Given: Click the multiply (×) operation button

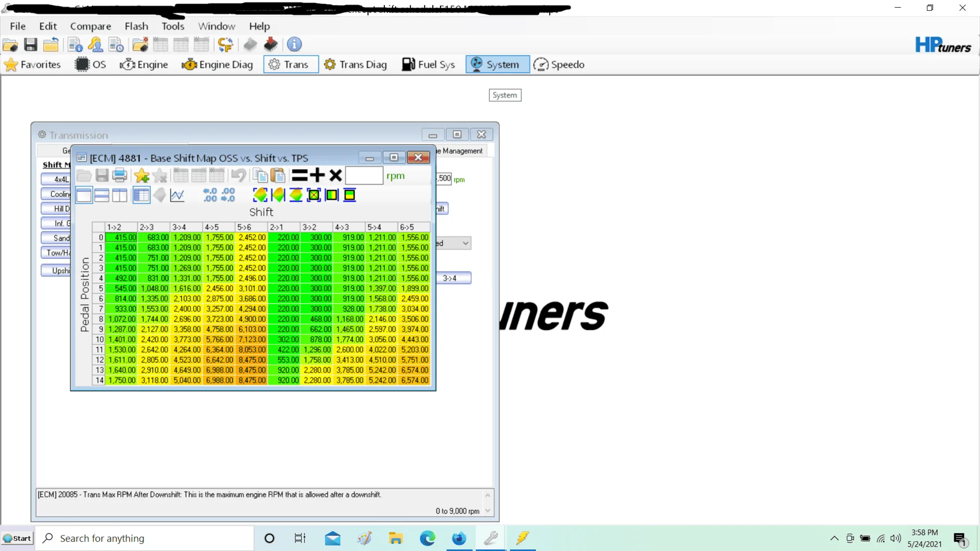Looking at the screenshot, I should click(336, 175).
